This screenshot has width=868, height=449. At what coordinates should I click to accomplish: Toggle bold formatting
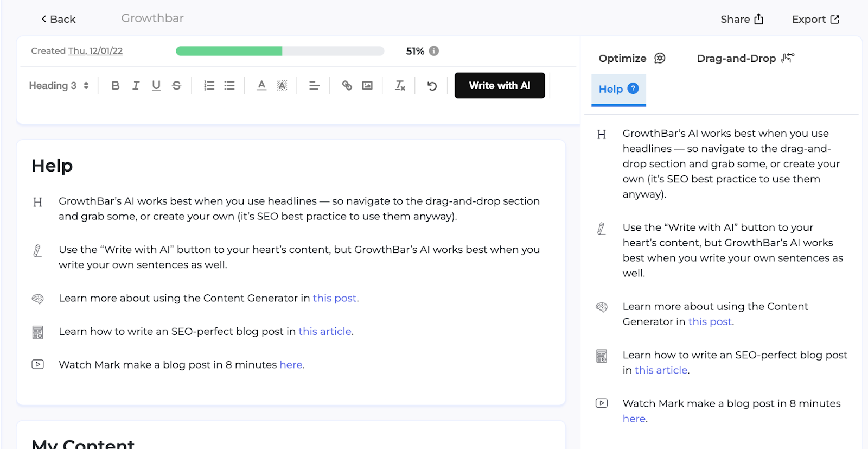tap(116, 86)
